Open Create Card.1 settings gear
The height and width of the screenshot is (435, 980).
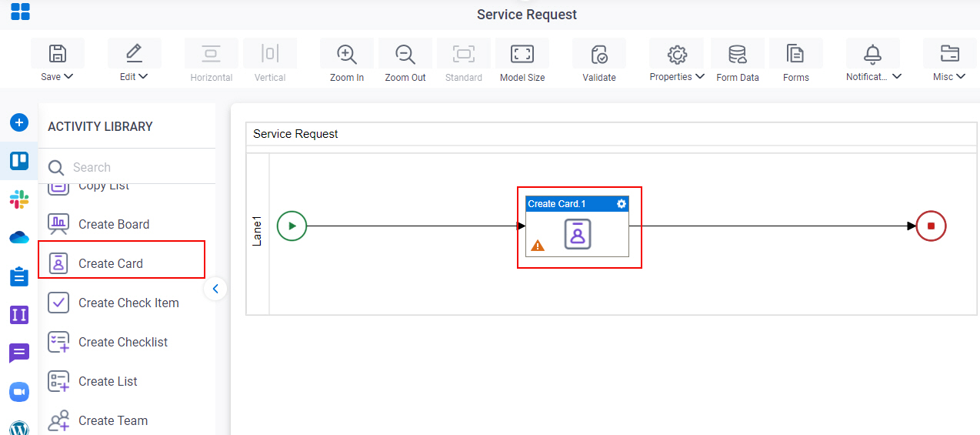(x=622, y=204)
